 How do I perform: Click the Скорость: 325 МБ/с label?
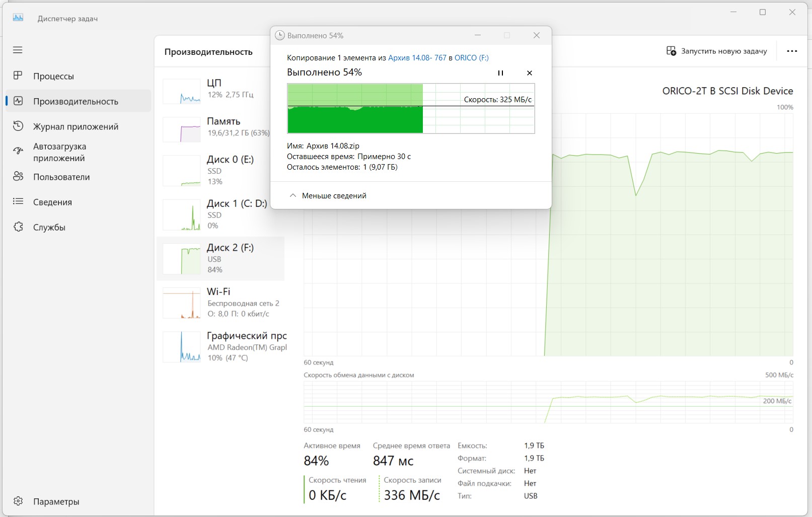click(498, 100)
